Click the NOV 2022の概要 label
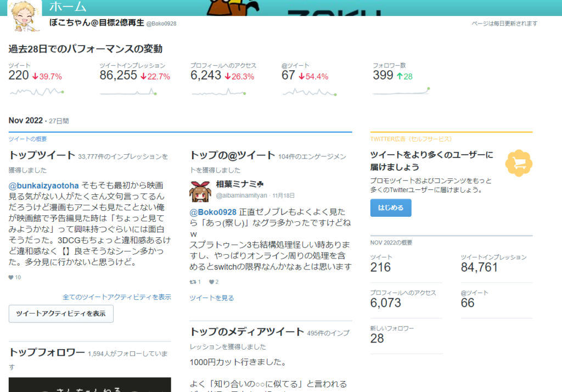The width and height of the screenshot is (562, 392). point(391,243)
